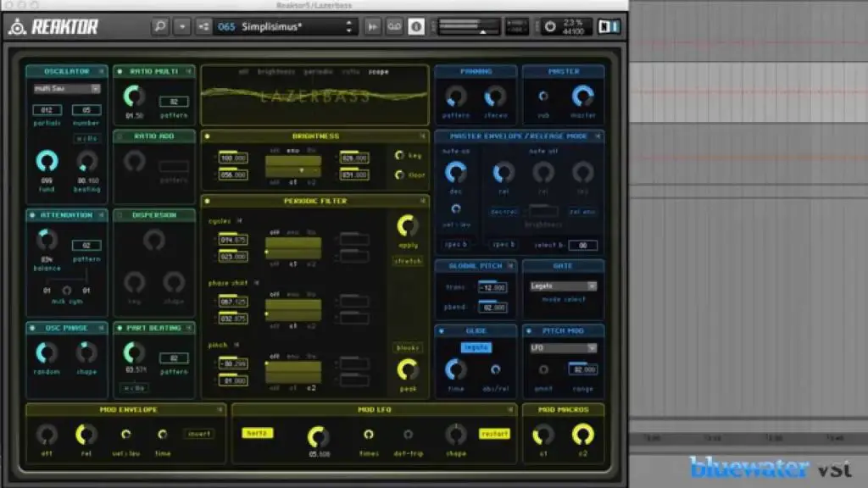Click the fast-forward arrows toolbar icon

point(373,26)
